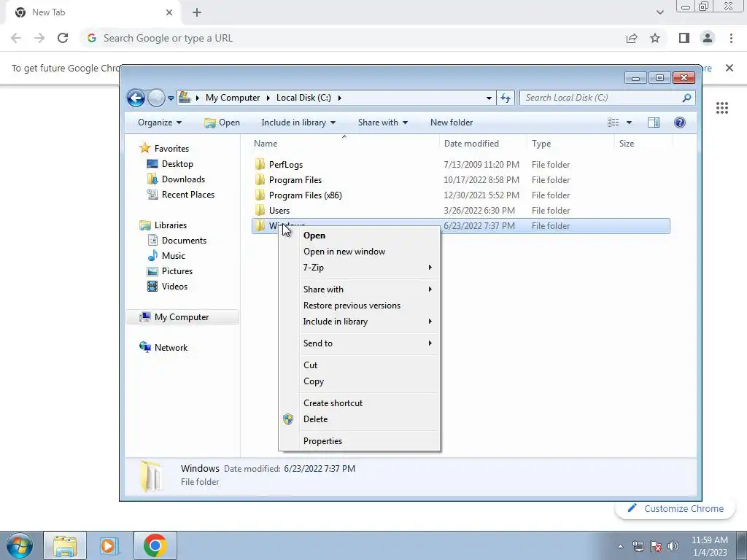Change your view icon in Explorer toolbar
The image size is (747, 560).
pos(613,122)
